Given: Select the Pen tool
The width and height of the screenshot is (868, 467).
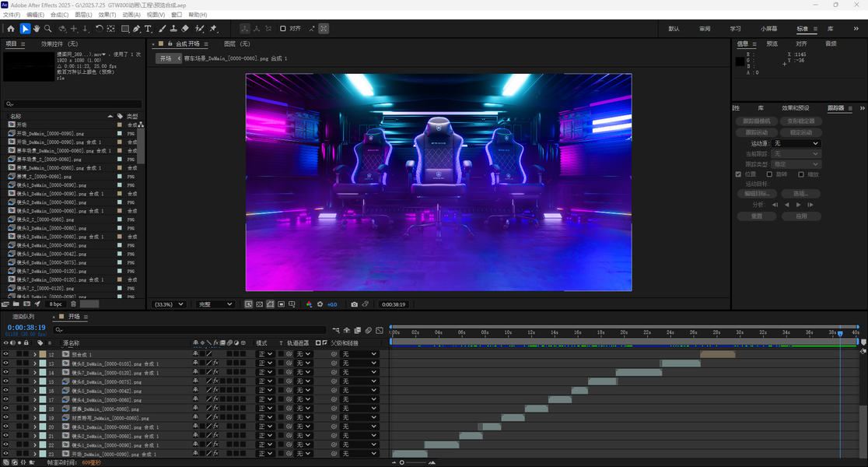Looking at the screenshot, I should pos(137,28).
